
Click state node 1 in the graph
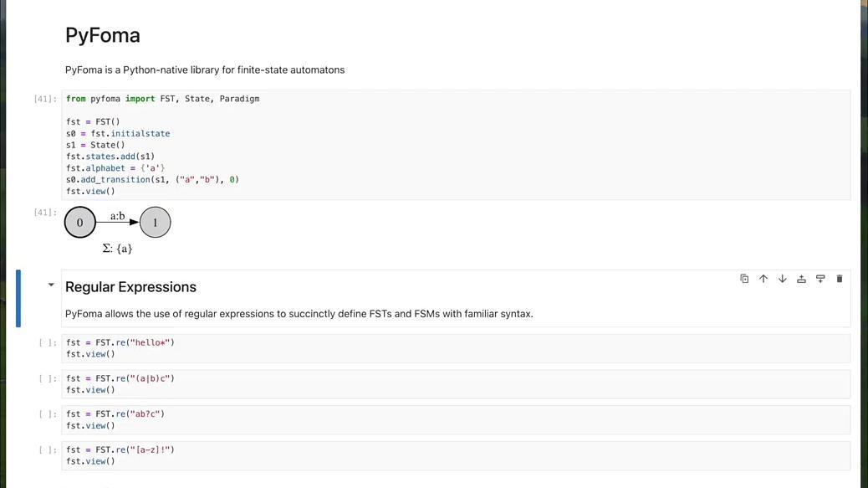coord(155,222)
